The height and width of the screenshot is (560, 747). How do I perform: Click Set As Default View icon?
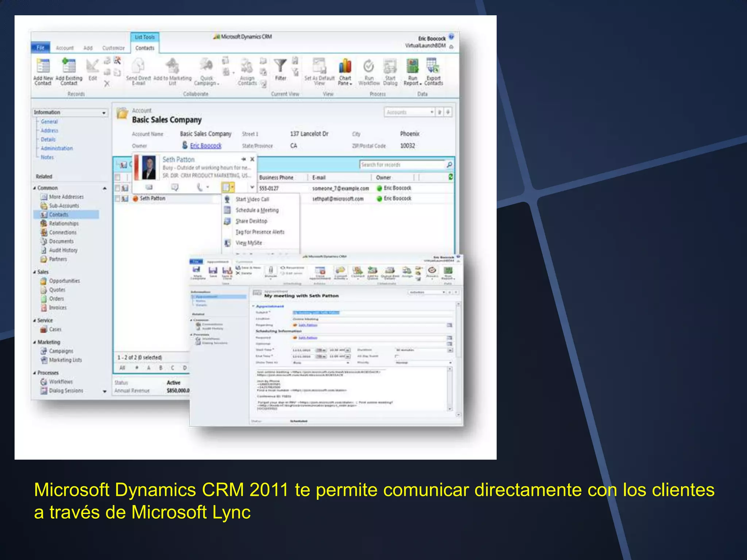point(319,66)
